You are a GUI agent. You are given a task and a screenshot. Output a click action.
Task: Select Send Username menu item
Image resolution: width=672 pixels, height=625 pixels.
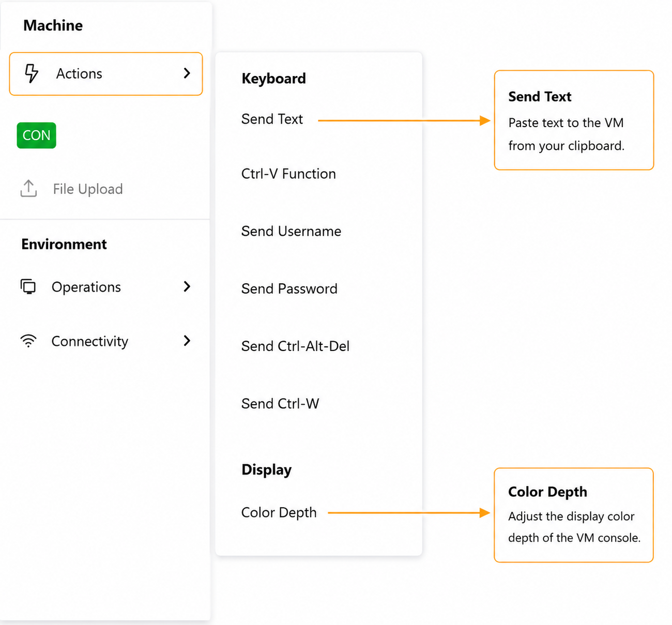[x=291, y=231]
